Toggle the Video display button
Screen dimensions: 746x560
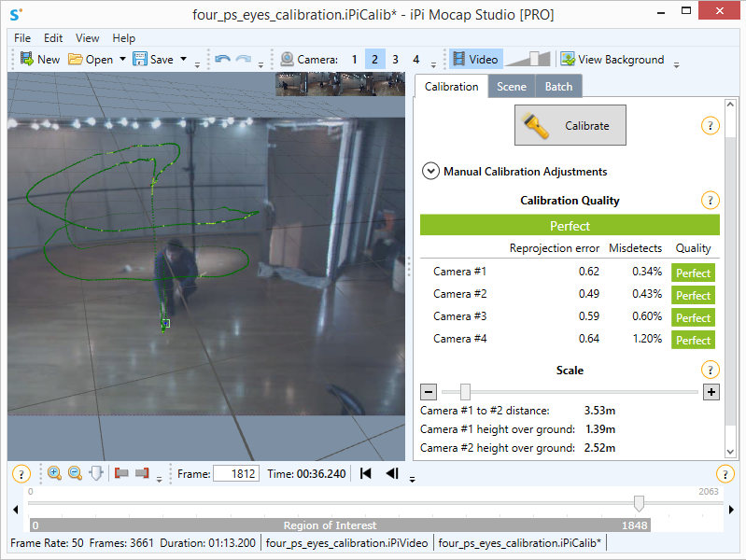coord(476,59)
